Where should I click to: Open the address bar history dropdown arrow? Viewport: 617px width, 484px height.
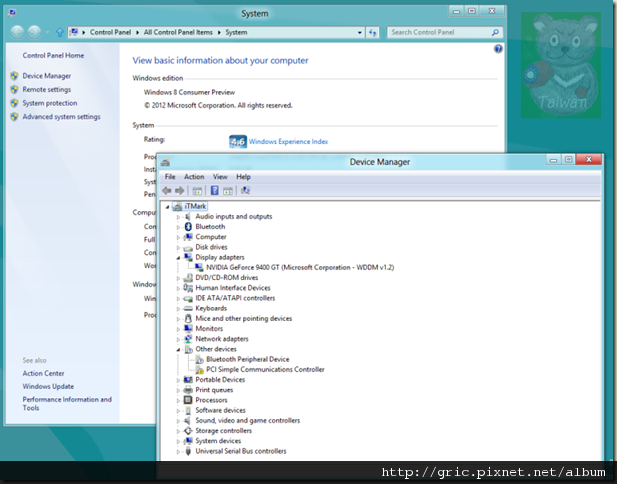pyautogui.click(x=360, y=33)
